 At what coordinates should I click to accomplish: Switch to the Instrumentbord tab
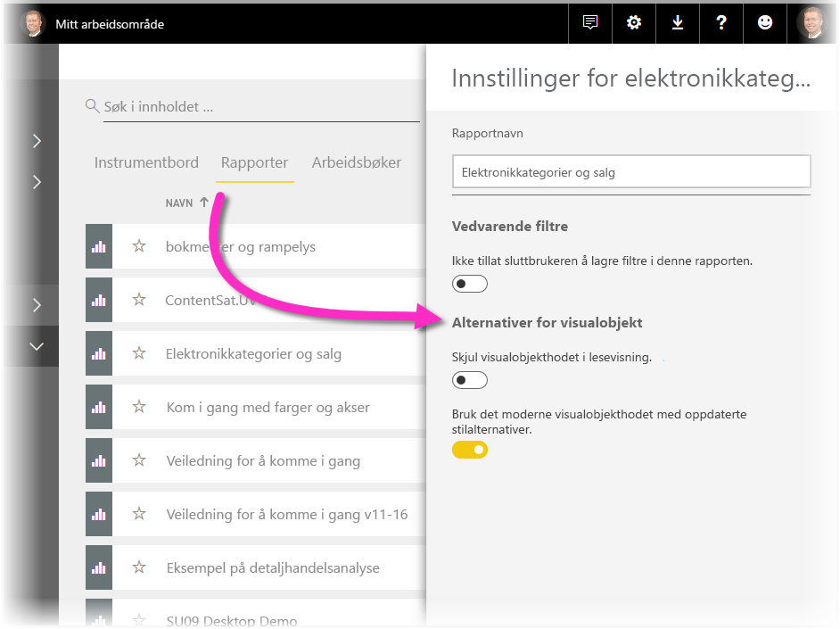[146, 162]
